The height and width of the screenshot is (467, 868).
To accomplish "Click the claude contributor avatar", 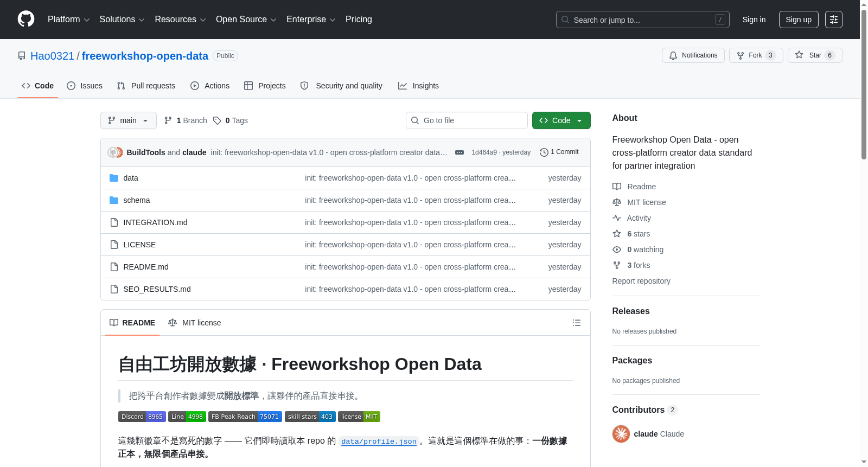I will (x=621, y=434).
